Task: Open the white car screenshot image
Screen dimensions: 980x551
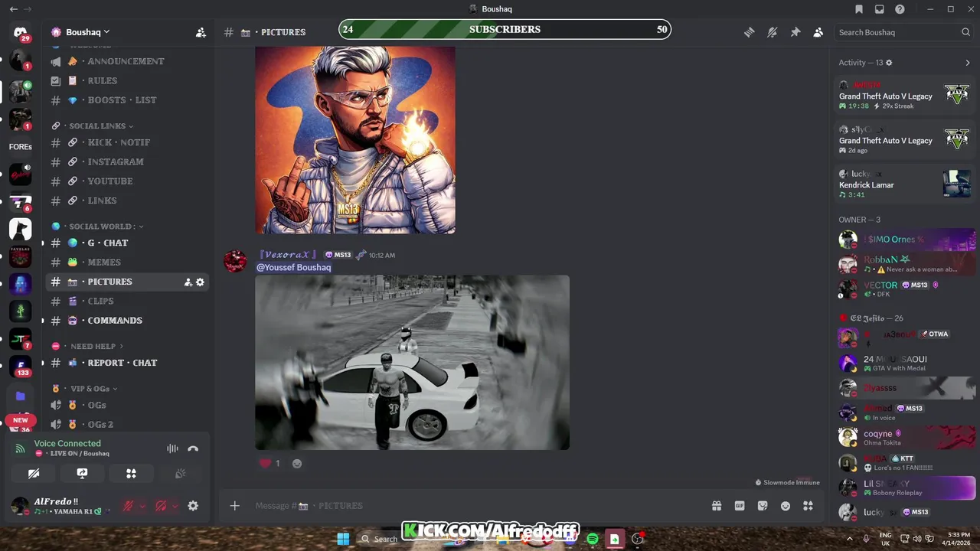Action: (x=413, y=363)
